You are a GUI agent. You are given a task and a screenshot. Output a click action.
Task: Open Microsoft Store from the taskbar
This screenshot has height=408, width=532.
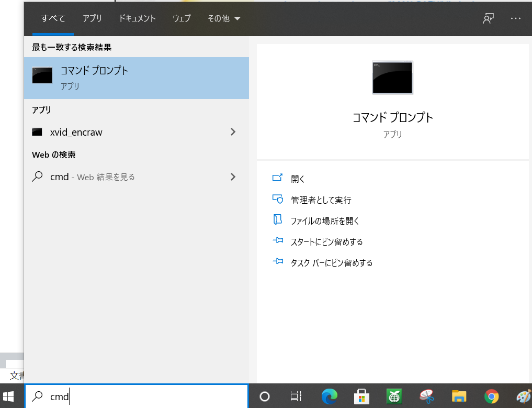point(361,396)
